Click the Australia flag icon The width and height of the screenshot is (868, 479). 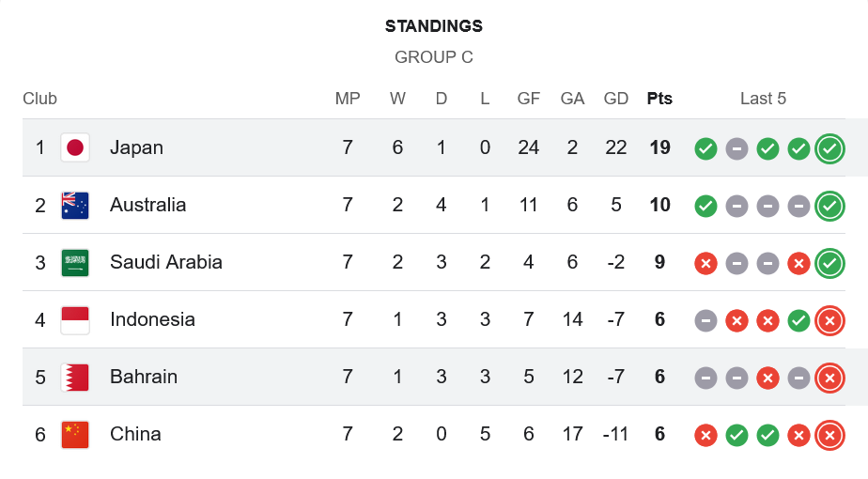pos(75,205)
